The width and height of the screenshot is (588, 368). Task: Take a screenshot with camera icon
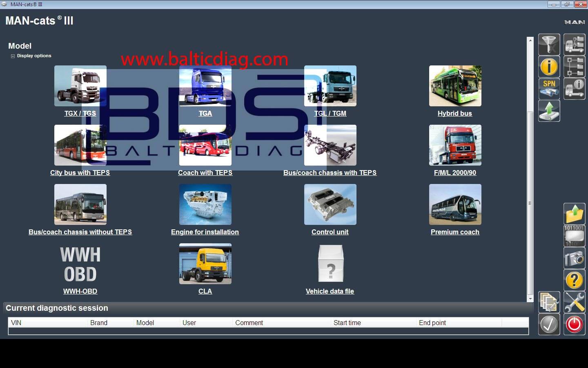pos(575,258)
